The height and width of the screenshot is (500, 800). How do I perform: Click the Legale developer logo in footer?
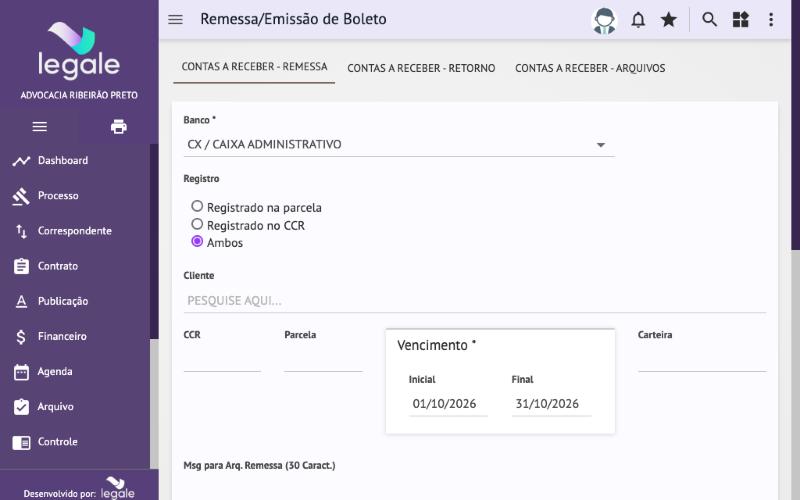[118, 488]
